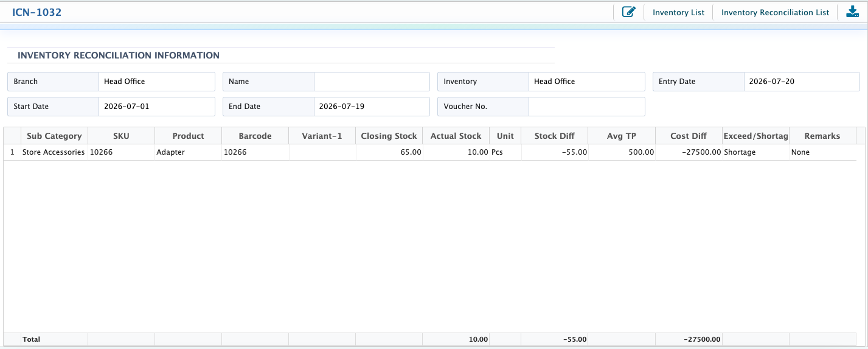Click the download icon at top right
868x349 pixels.
pos(852,12)
